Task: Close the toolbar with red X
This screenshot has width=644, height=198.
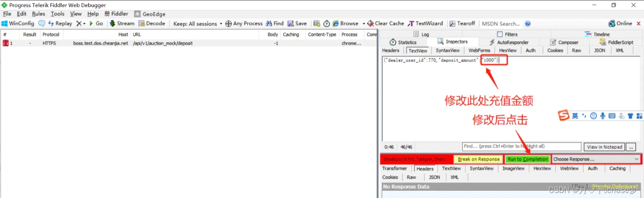Action: [639, 23]
